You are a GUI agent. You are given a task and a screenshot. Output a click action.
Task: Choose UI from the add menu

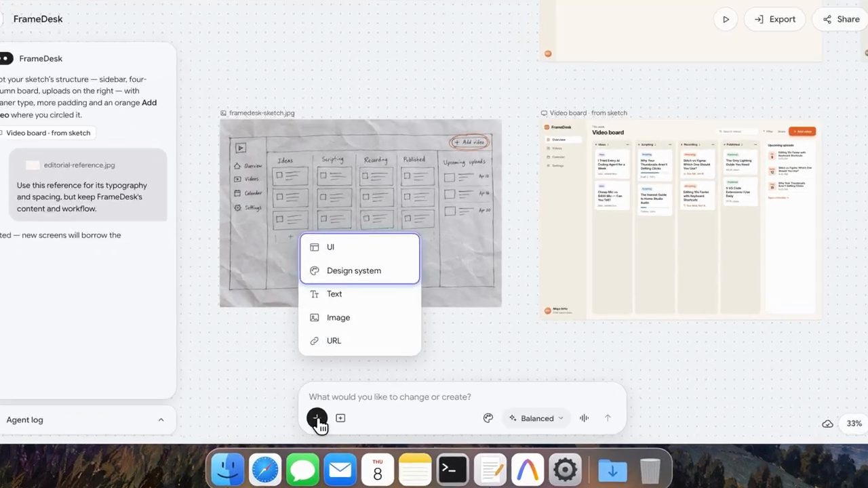tap(359, 247)
